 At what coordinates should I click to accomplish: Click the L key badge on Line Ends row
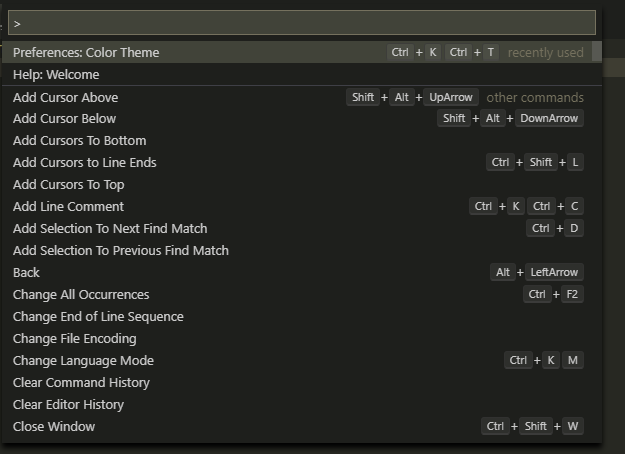(575, 162)
